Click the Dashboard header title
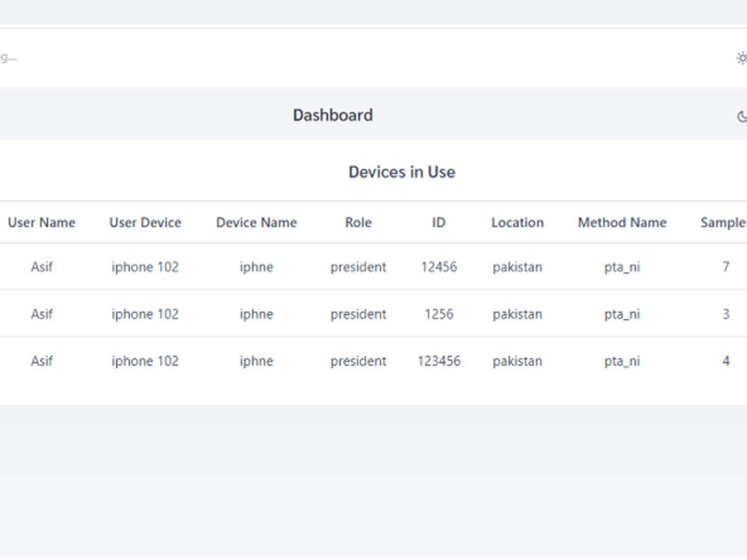The height and width of the screenshot is (560, 747). (x=332, y=115)
